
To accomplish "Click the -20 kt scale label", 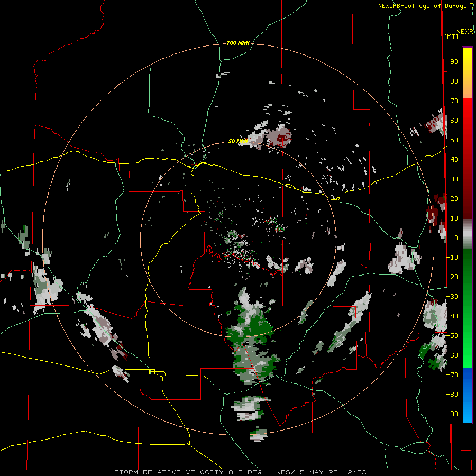I will click(452, 277).
